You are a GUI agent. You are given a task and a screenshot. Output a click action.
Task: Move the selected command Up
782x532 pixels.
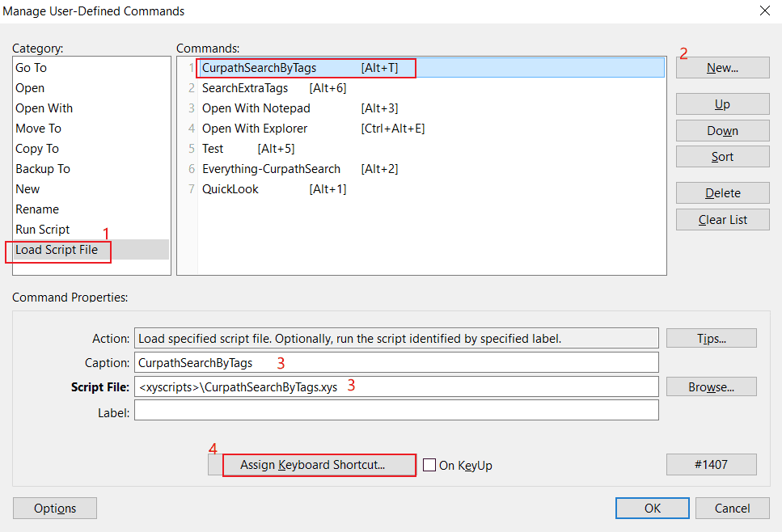(x=723, y=104)
